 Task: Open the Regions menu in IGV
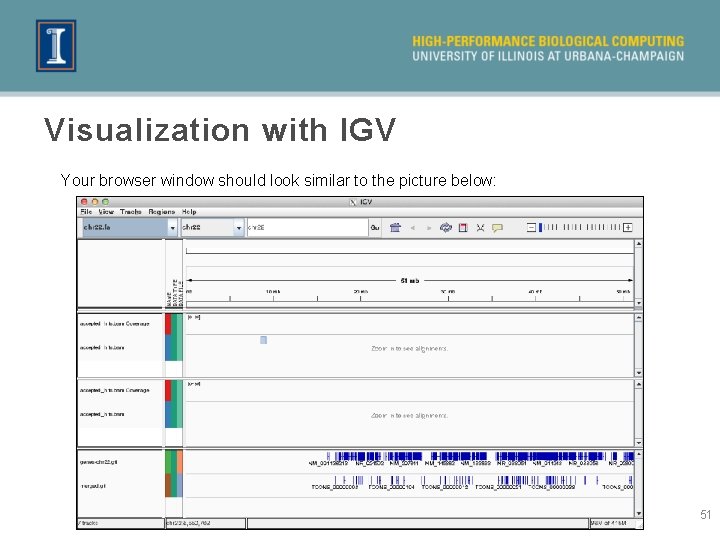pyautogui.click(x=162, y=212)
